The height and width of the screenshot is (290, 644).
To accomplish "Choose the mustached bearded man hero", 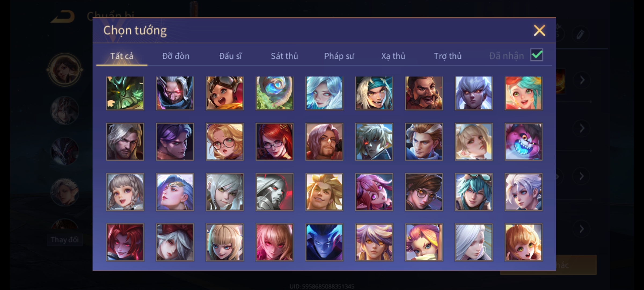I will click(x=424, y=93).
